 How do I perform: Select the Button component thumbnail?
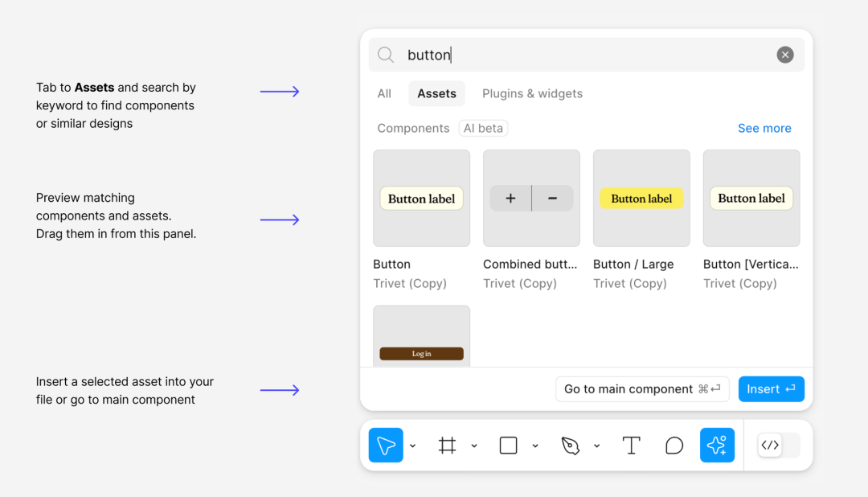[421, 198]
